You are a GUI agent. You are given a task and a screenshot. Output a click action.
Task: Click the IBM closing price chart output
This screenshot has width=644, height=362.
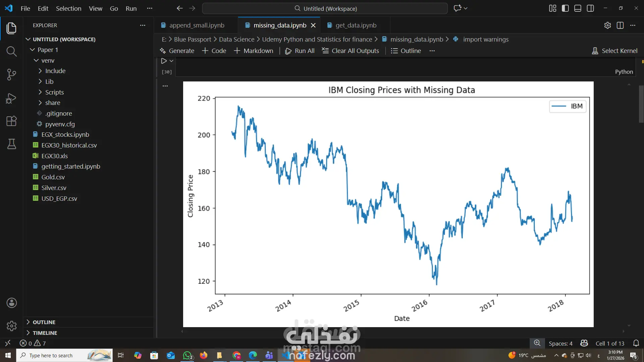[388, 204]
